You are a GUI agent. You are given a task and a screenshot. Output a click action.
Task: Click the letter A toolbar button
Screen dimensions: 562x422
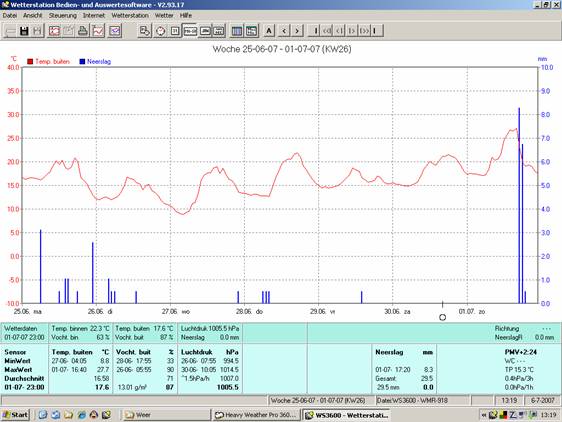tap(269, 31)
